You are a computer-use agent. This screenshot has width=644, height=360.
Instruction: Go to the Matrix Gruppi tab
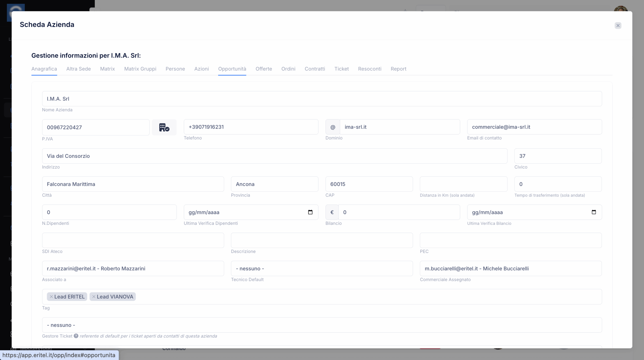[x=140, y=69]
